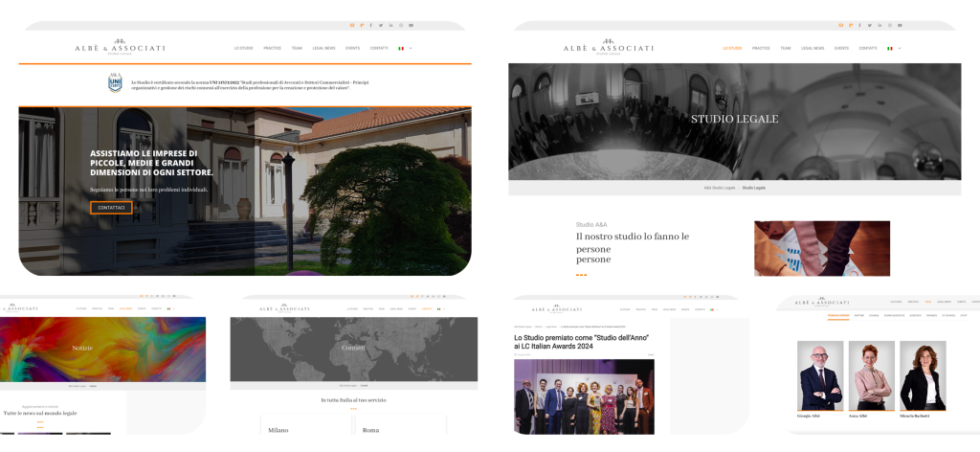Click the 'STUDIO LEGALE' banner title
The height and width of the screenshot is (452, 980).
[734, 119]
